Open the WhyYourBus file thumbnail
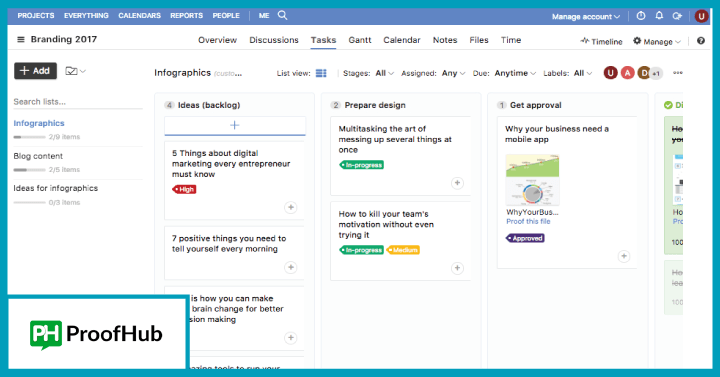The height and width of the screenshot is (377, 720). click(x=532, y=180)
